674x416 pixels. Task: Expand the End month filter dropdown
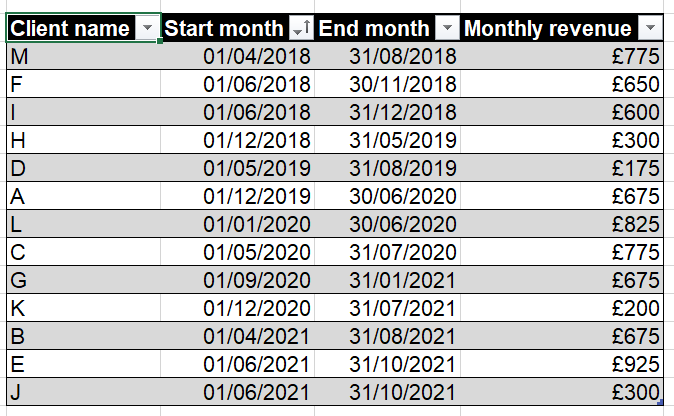[448, 29]
